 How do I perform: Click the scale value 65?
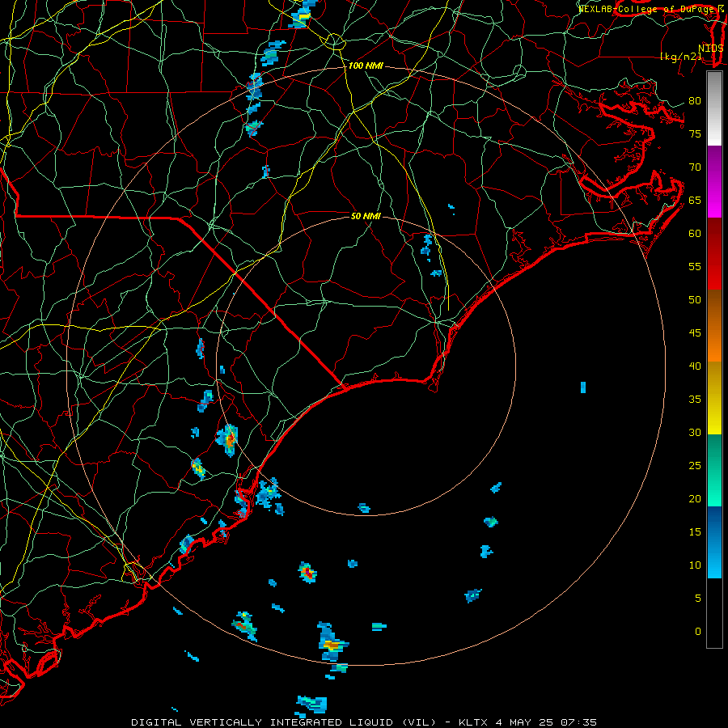[x=695, y=201]
